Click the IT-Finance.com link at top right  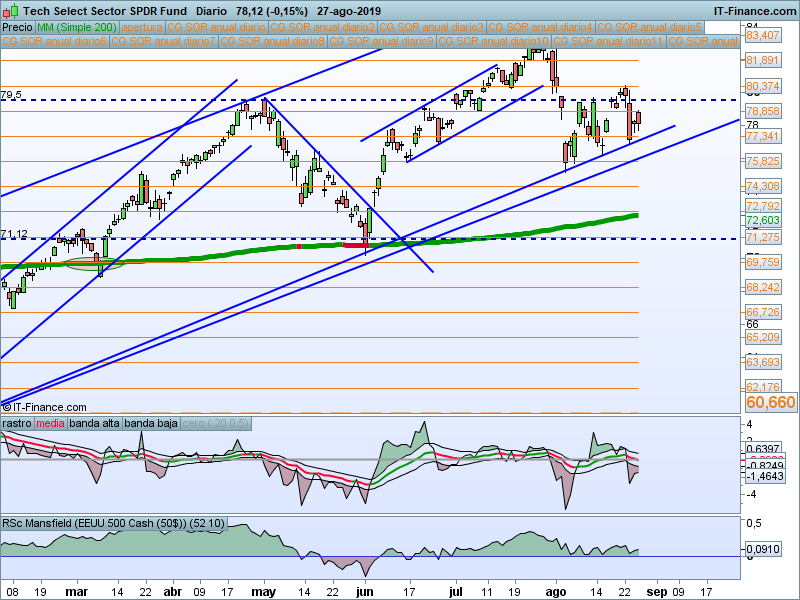755,11
